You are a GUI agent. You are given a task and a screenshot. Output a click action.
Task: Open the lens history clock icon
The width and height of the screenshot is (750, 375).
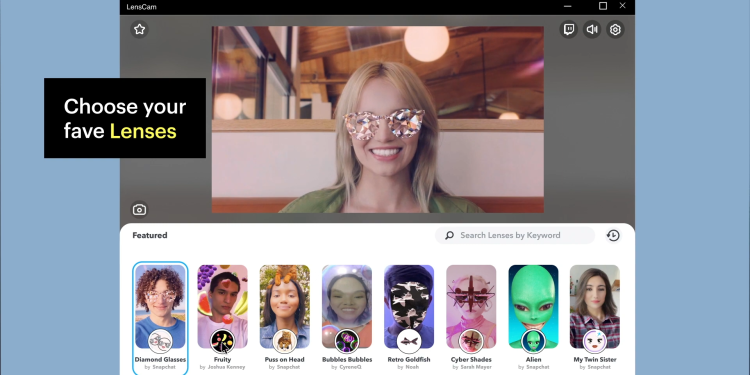(x=613, y=235)
